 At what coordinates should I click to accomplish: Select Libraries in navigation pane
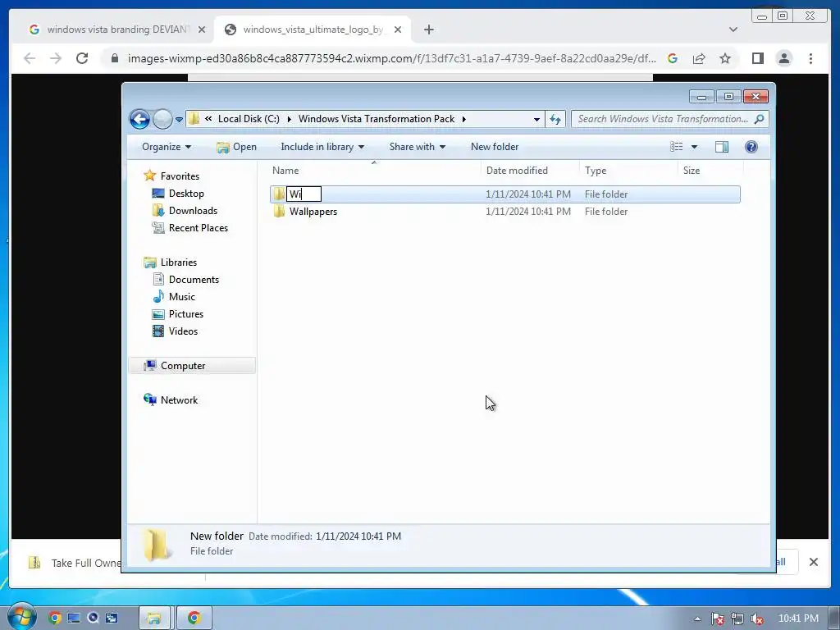(x=178, y=262)
